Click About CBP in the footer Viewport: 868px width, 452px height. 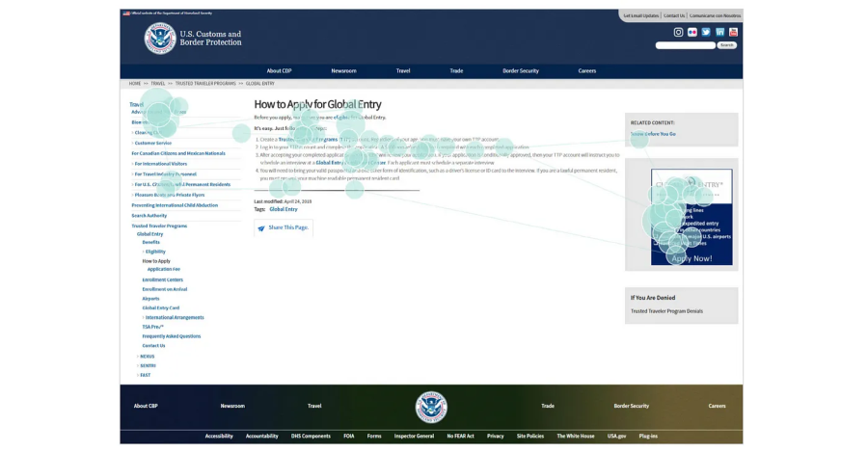(146, 406)
